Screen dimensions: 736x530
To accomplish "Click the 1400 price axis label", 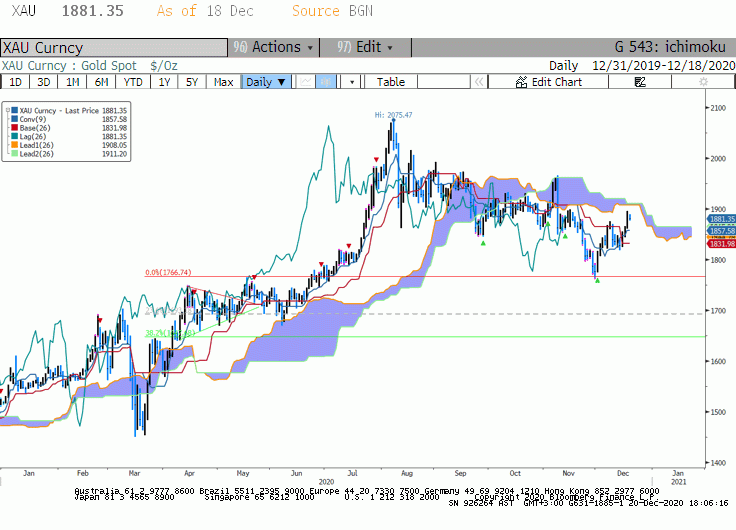I will click(718, 463).
